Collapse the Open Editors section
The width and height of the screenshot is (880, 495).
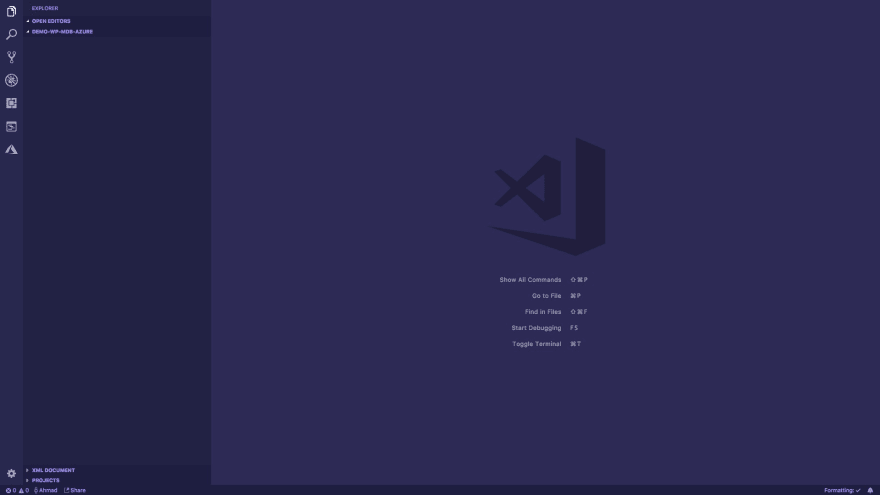(117, 21)
